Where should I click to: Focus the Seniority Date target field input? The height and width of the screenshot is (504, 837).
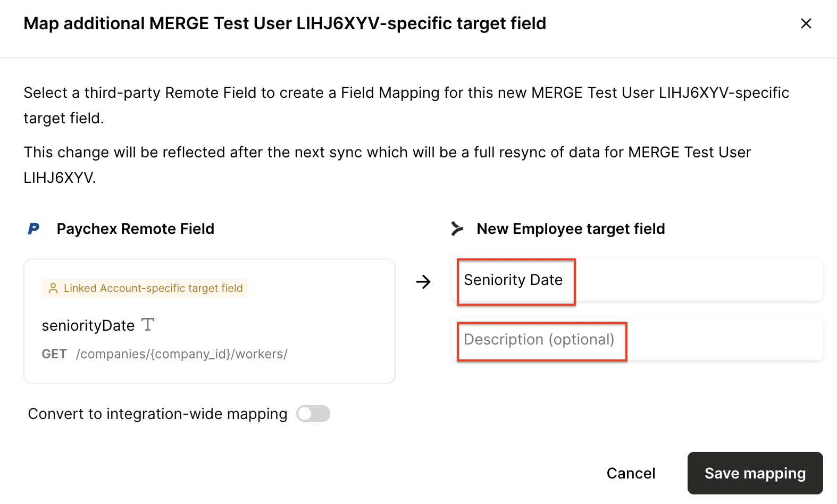(x=637, y=280)
